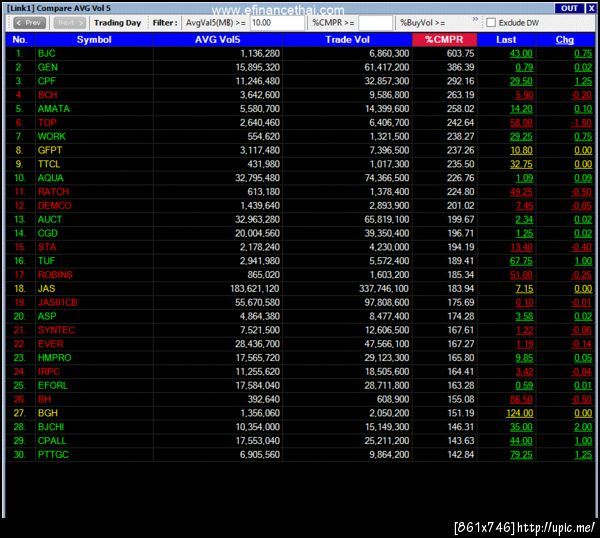Screen dimensions: 600x538
Task: Select the WORK symbol
Action: (51, 137)
